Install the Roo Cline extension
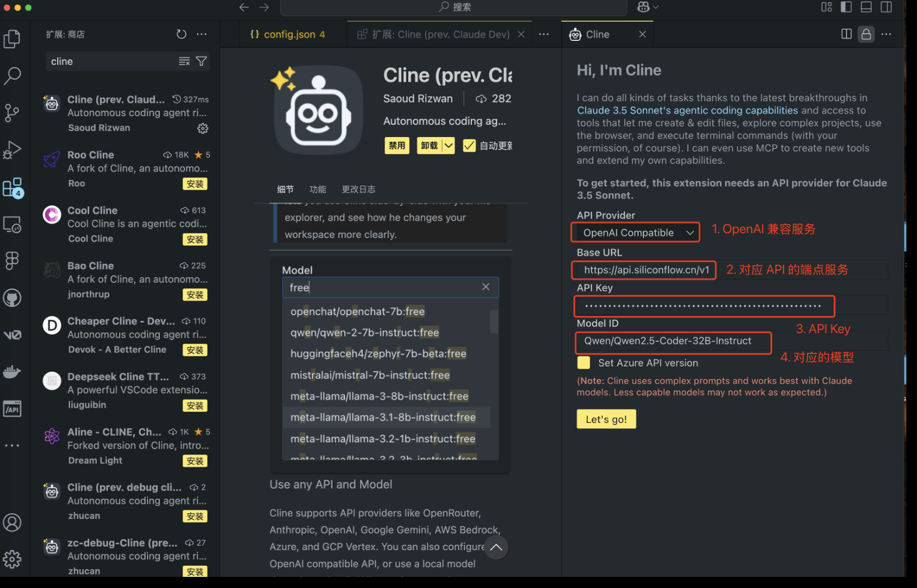Screen dimensions: 917x588 [195, 184]
